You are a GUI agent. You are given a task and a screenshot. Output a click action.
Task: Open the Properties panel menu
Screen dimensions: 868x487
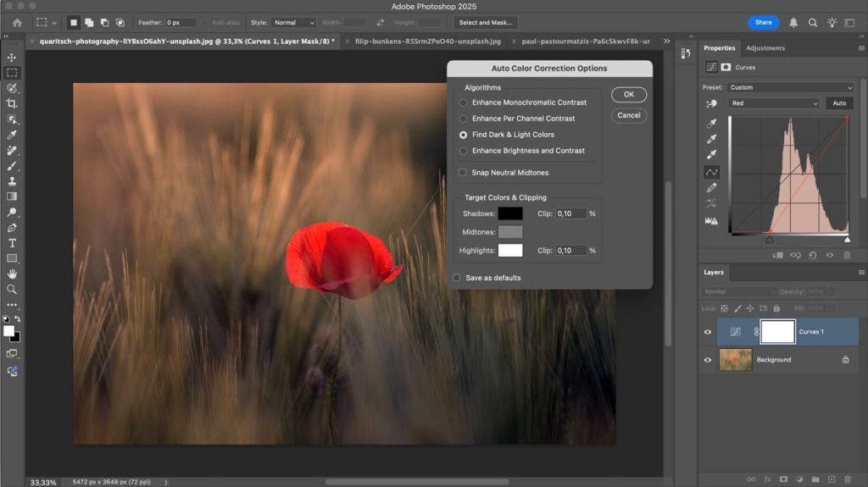click(861, 48)
